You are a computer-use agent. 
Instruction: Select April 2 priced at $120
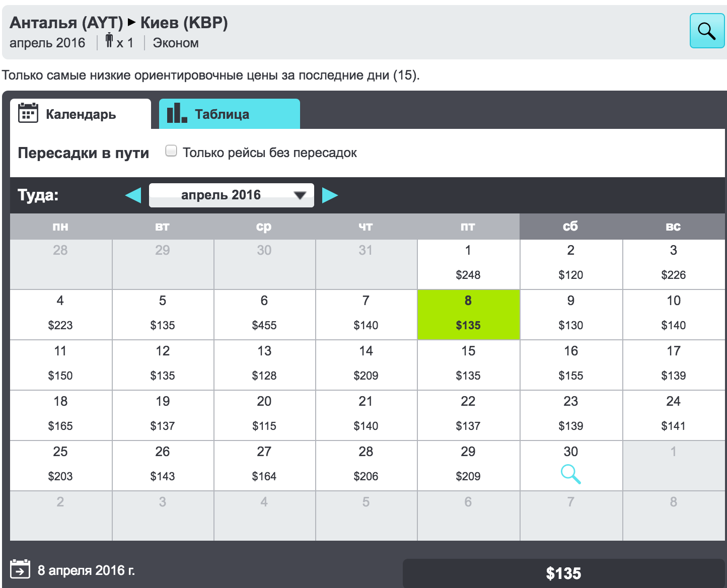coord(570,264)
